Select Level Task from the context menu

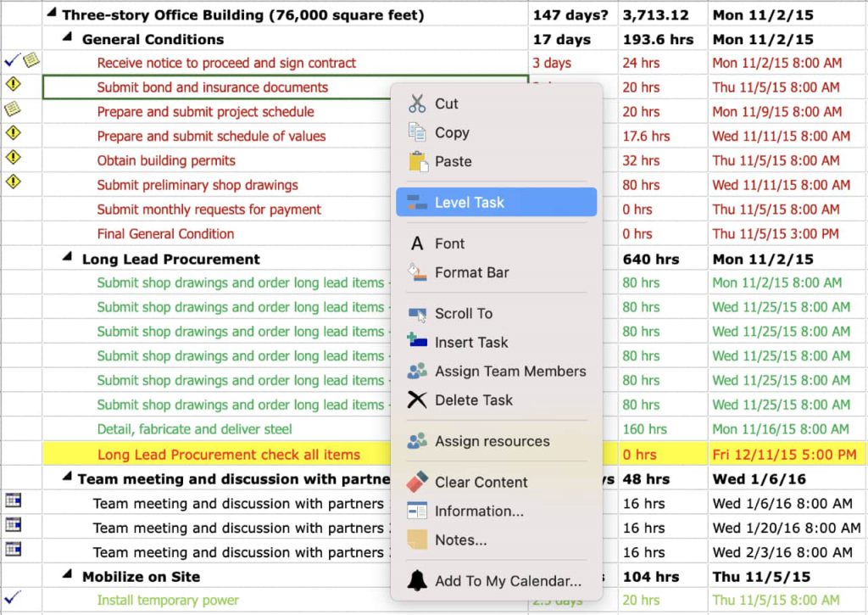pos(470,202)
